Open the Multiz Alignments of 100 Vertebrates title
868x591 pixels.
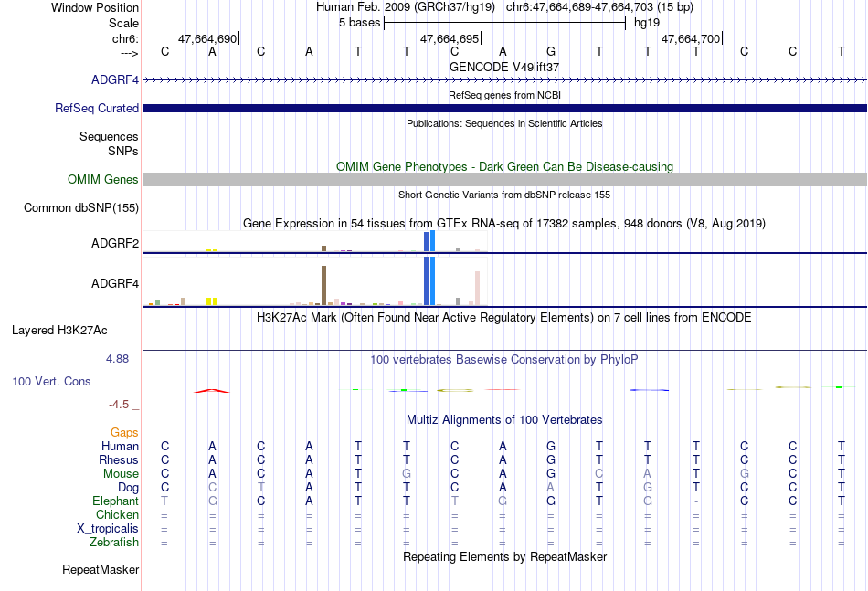[504, 419]
